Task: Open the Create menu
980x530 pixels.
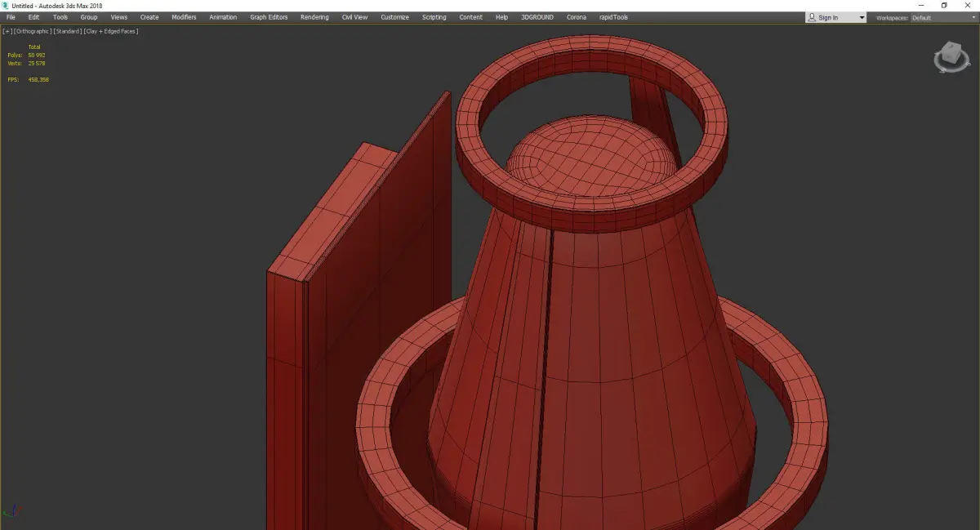Action: point(149,17)
